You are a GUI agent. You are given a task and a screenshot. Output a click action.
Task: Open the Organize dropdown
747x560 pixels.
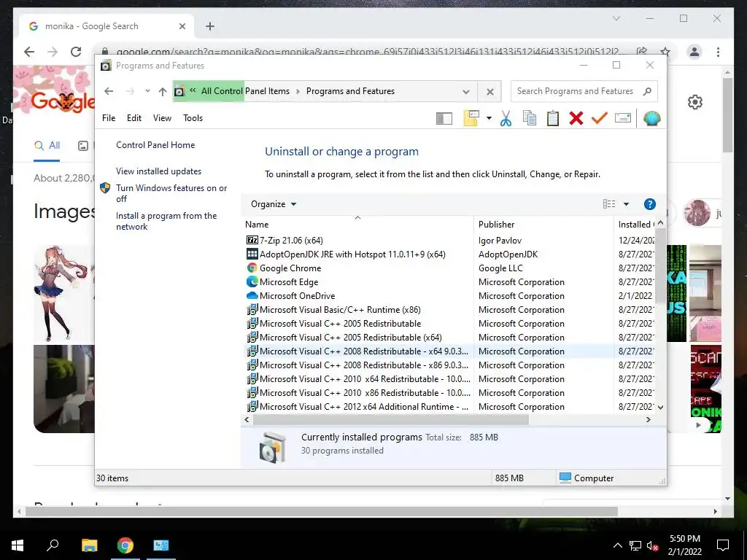(274, 204)
